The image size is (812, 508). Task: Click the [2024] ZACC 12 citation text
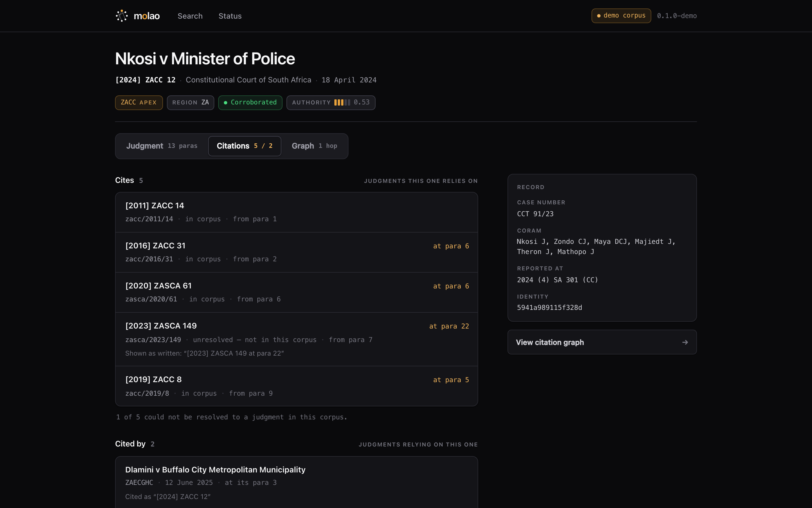[145, 80]
